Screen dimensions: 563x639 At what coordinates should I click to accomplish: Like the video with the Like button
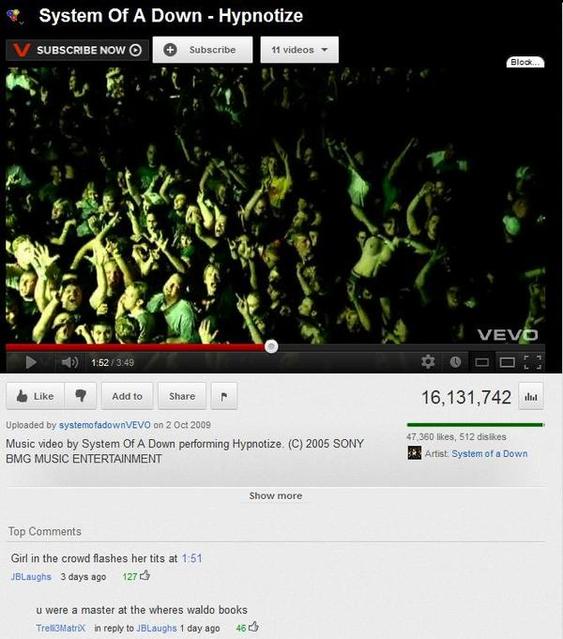point(35,396)
